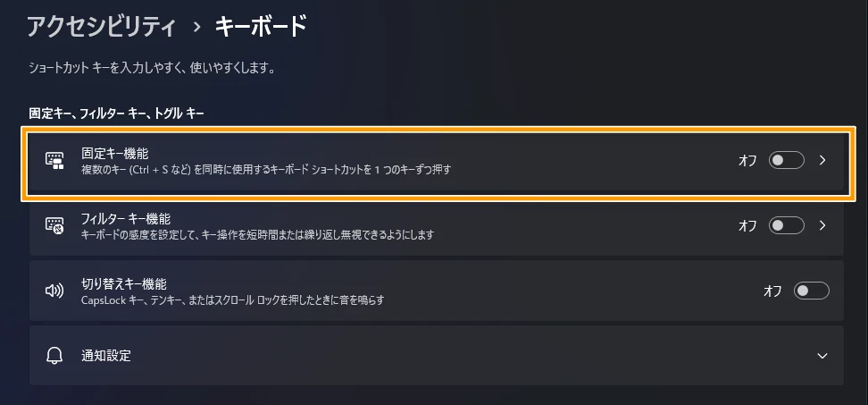This screenshot has width=868, height=405.
Task: Click the Filter Keys keyboard icon
Action: tap(55, 225)
